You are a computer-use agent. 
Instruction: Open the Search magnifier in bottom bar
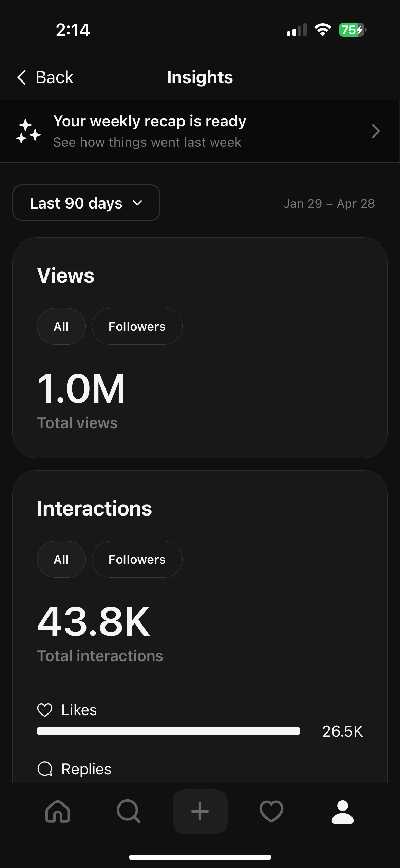coord(129,811)
